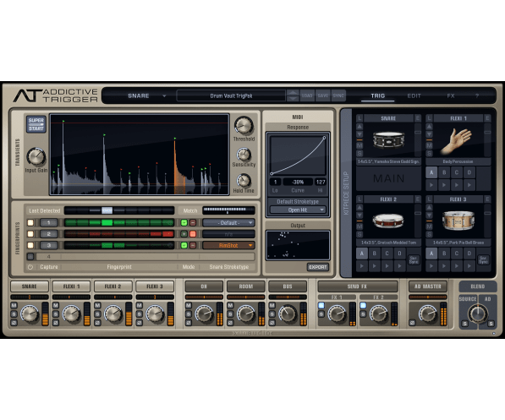Screen dimensions: 505x420
Task: Click the Export MIDI button
Action: [x=317, y=267]
